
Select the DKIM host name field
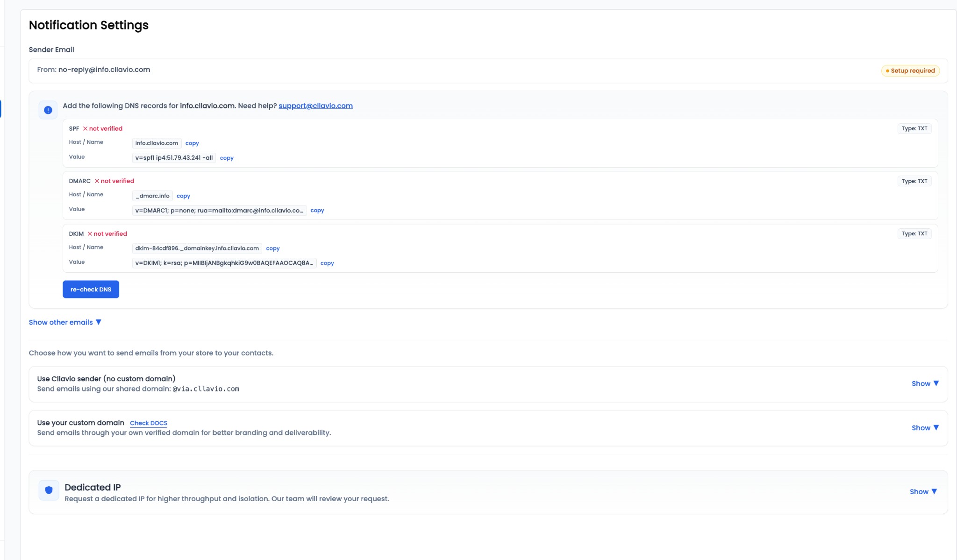click(x=197, y=248)
